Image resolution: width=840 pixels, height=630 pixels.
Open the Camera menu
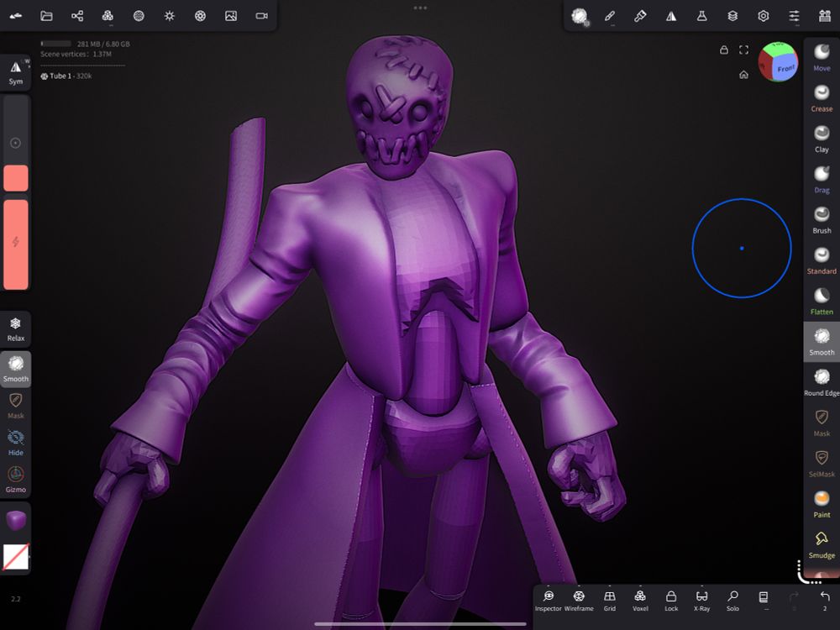[x=261, y=16]
